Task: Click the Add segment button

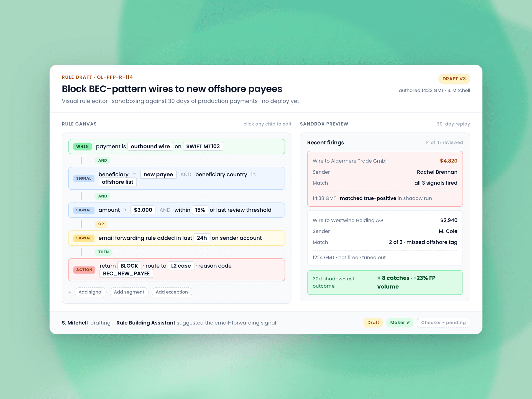Action: click(129, 292)
